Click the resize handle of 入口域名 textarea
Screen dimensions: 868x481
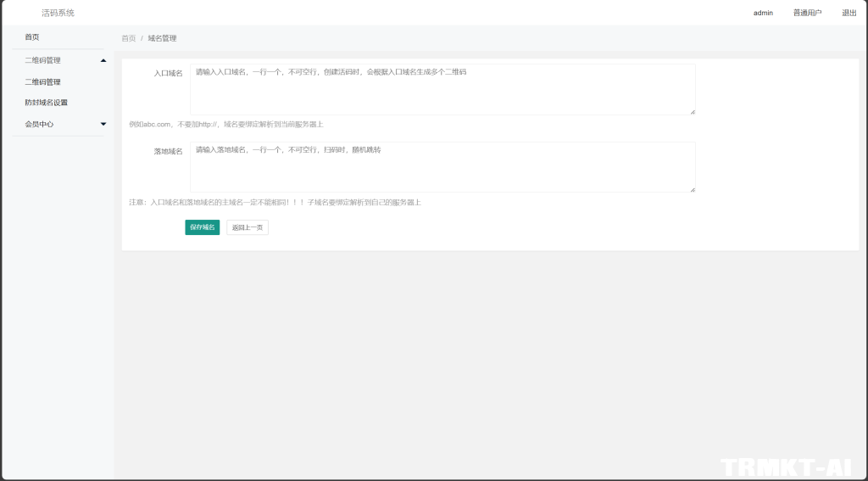[x=692, y=111]
